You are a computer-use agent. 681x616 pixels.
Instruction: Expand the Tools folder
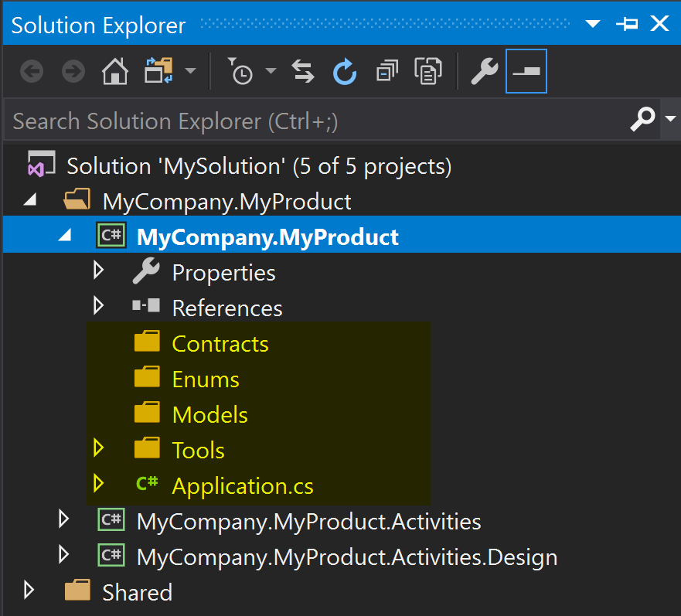[98, 449]
